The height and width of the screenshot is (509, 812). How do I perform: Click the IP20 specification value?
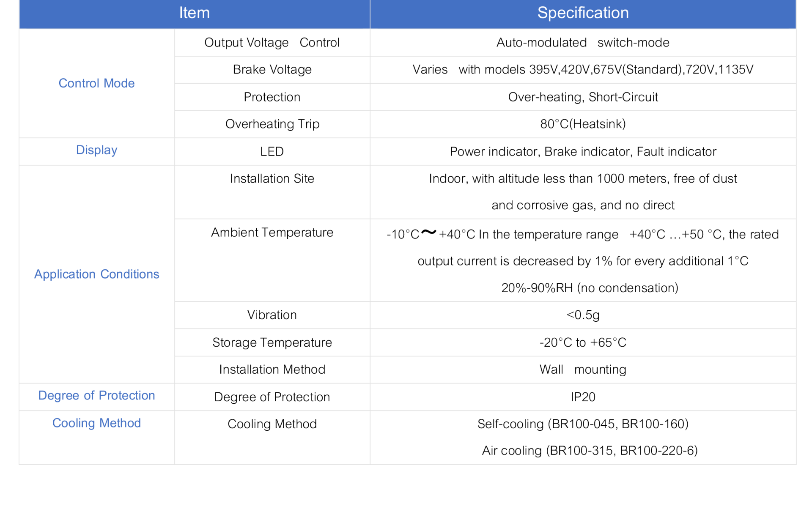[x=583, y=397]
